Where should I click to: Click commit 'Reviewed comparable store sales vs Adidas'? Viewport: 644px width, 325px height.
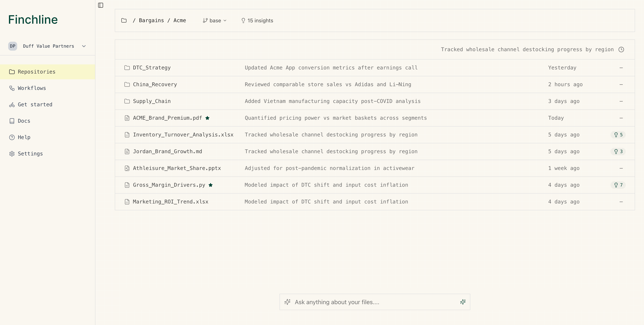tap(328, 85)
